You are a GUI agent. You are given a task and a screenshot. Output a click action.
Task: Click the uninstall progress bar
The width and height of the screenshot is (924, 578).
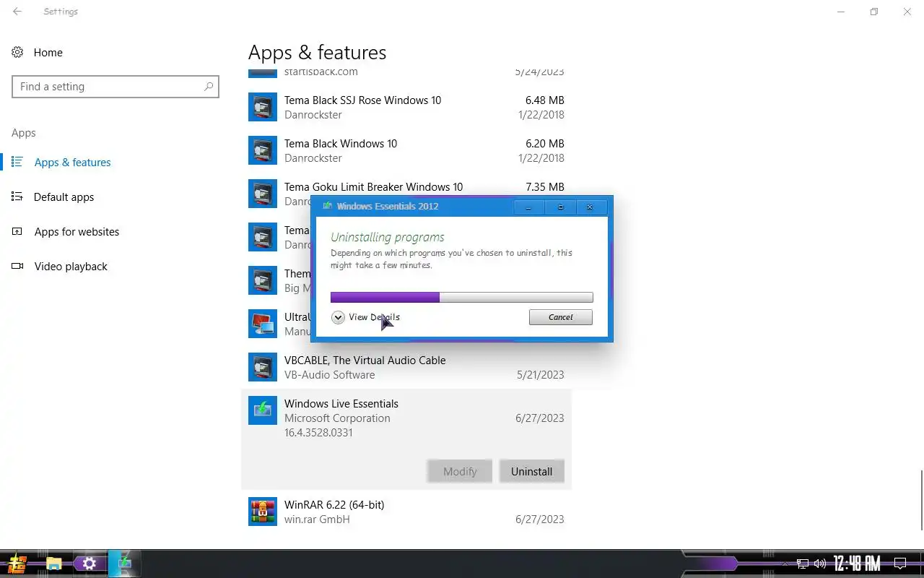click(462, 297)
